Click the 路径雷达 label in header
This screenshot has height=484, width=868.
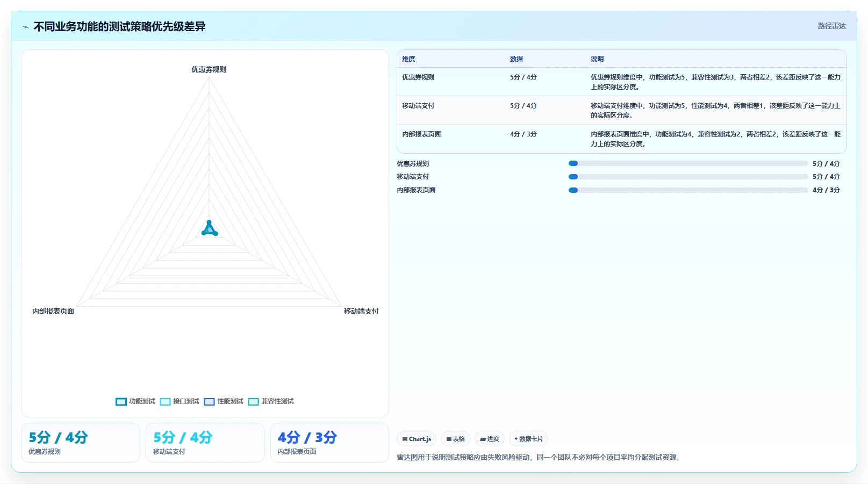(831, 26)
